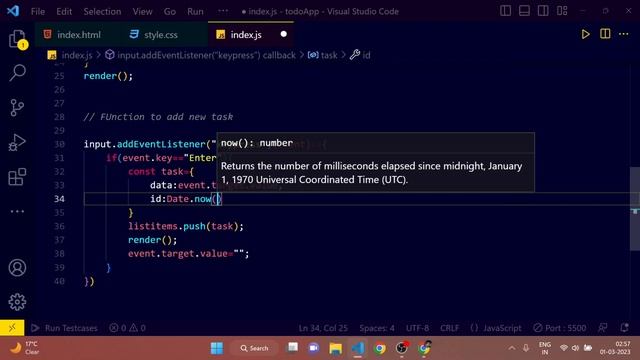Open the Run menu
This screenshot has width=640, height=360.
point(195,11)
